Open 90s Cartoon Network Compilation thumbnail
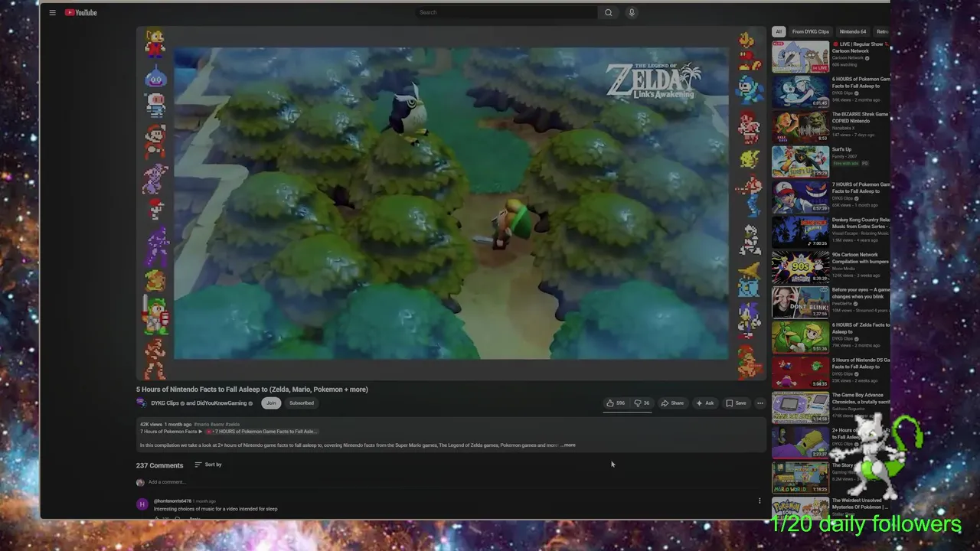980x551 pixels. coord(800,268)
